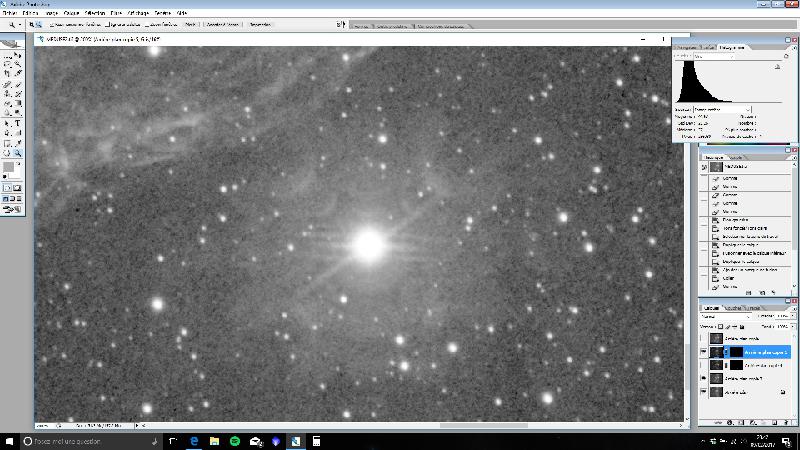Select the Lasso tool
The width and height of the screenshot is (800, 450).
tap(7, 64)
